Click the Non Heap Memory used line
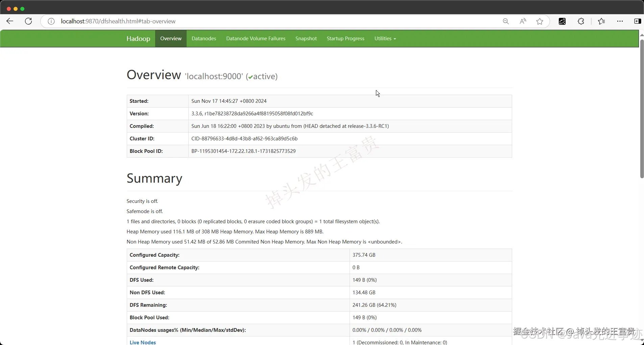The image size is (644, 345). coord(264,242)
